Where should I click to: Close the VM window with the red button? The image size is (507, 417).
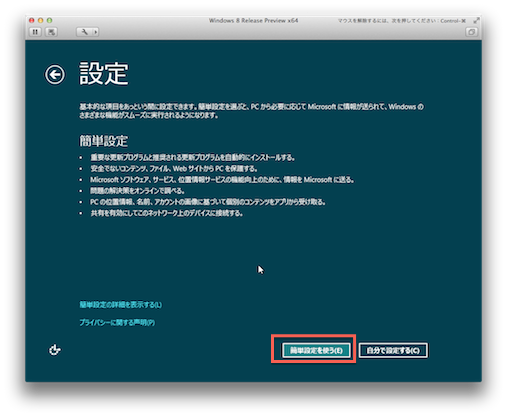[x=32, y=20]
